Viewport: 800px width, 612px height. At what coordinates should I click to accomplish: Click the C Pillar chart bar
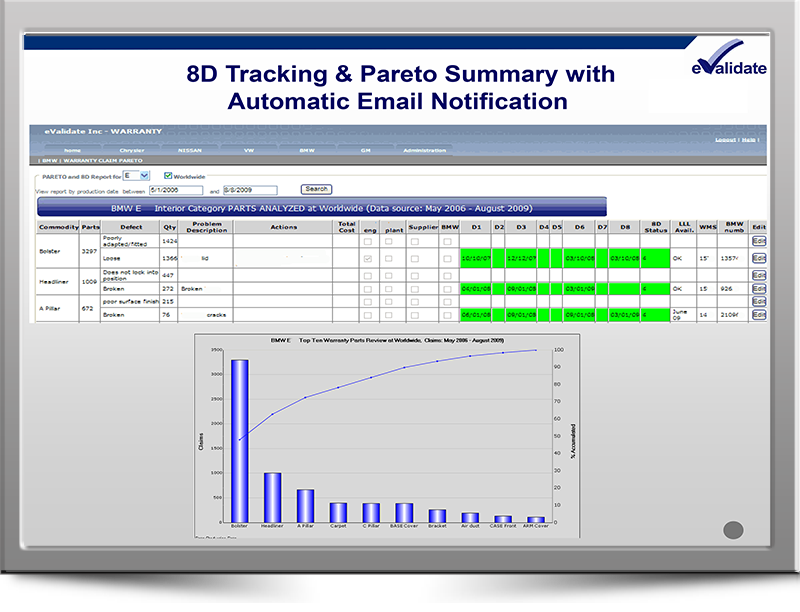coord(371,513)
